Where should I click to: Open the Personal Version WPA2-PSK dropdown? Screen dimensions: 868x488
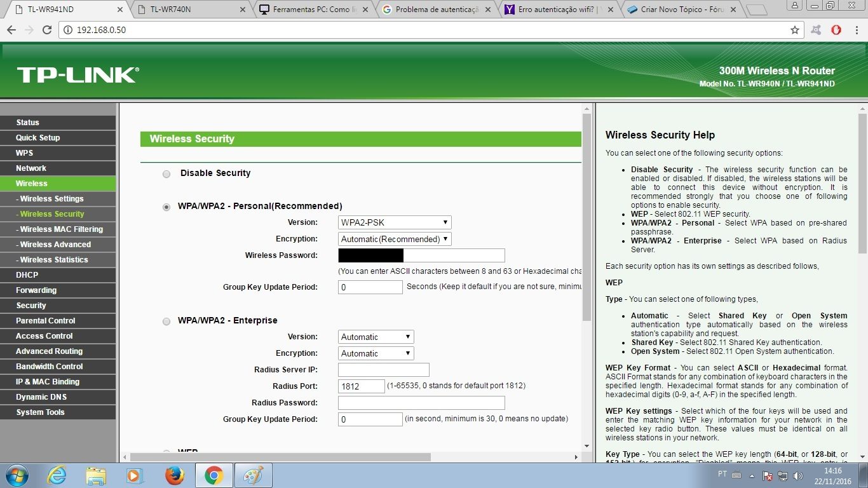pos(395,222)
